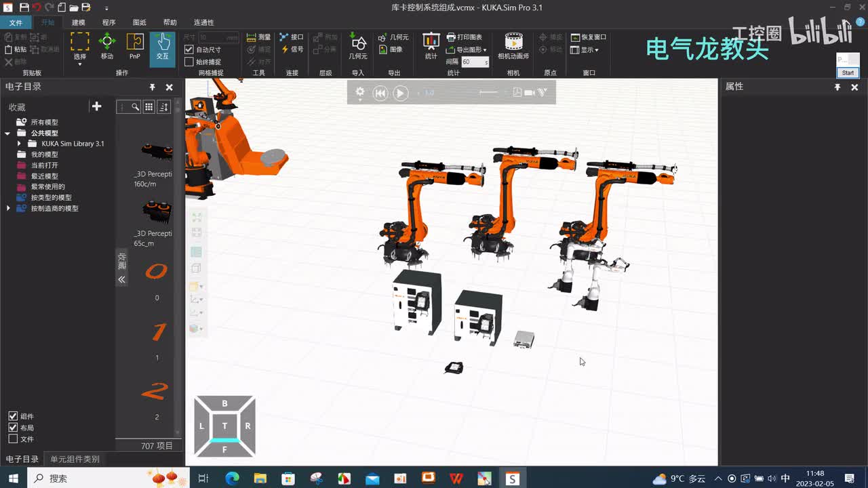868x488 pixels.
Task: Switch to 图纸 ribbon tab
Action: (x=139, y=22)
